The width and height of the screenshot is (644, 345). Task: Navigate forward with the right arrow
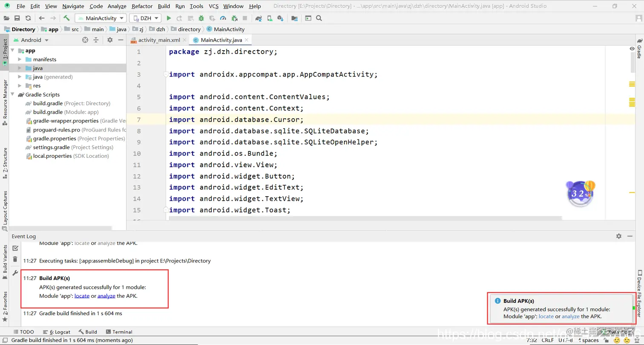click(x=53, y=18)
